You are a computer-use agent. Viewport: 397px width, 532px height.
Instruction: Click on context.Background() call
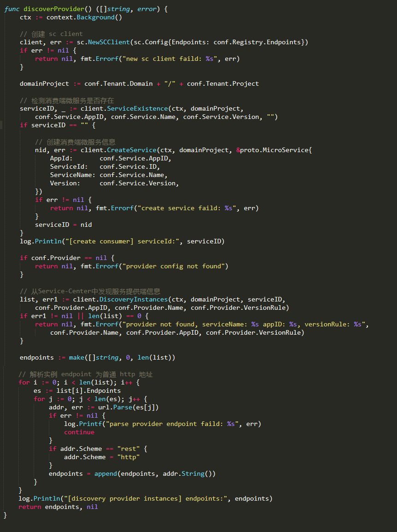coord(84,18)
